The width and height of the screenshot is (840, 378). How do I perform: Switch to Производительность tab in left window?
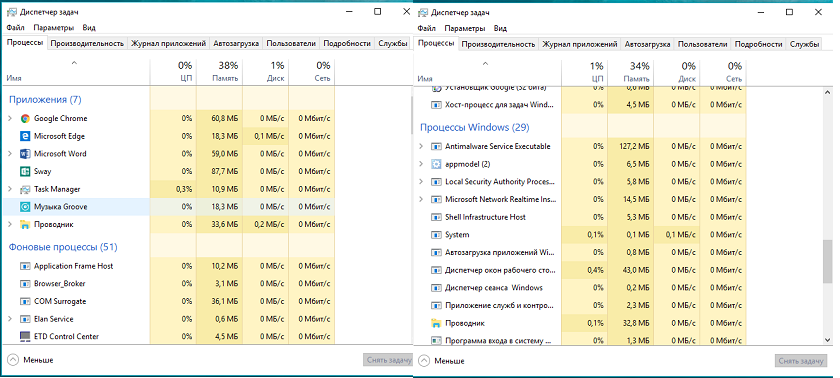click(87, 44)
